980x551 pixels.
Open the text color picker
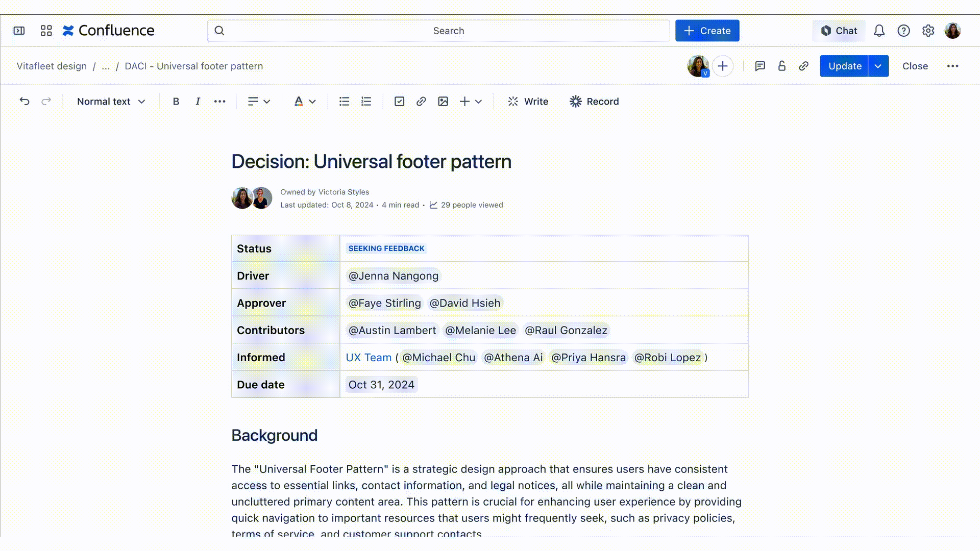pos(299,101)
